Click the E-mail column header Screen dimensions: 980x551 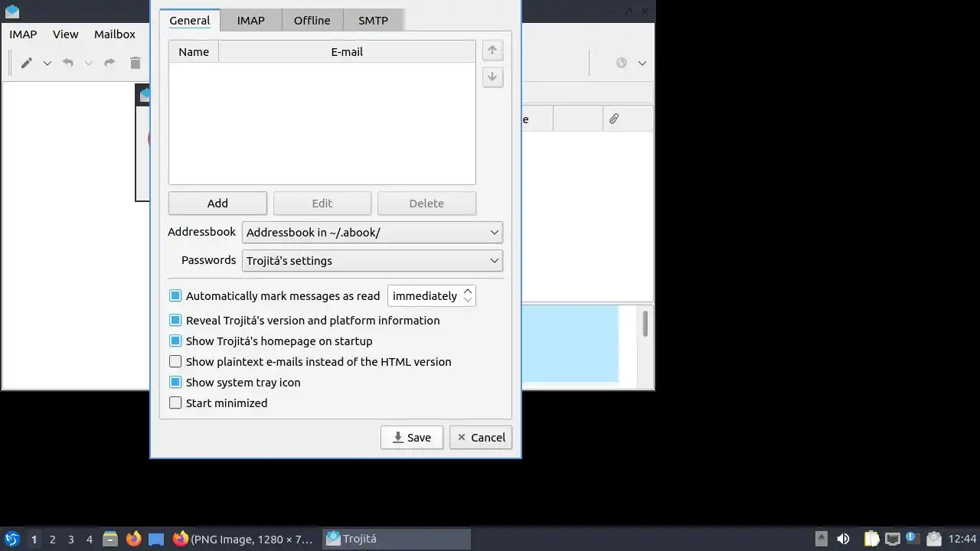[x=347, y=52]
